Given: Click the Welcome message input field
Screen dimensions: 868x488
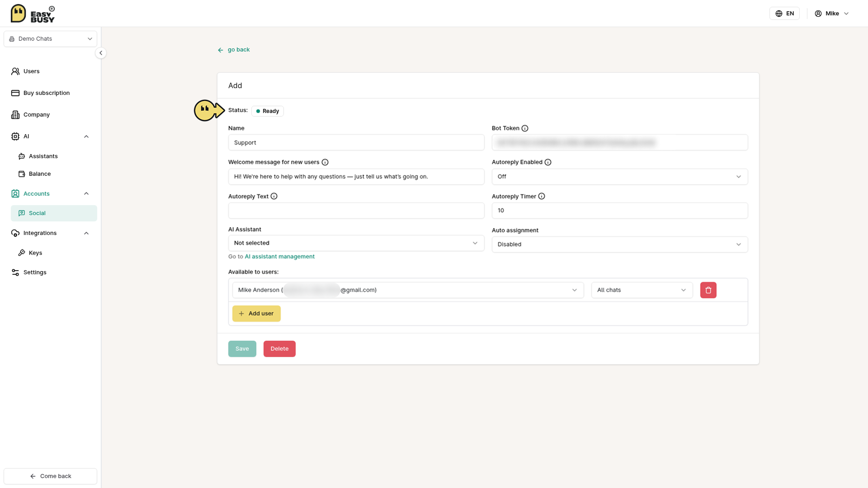Looking at the screenshot, I should (x=356, y=177).
